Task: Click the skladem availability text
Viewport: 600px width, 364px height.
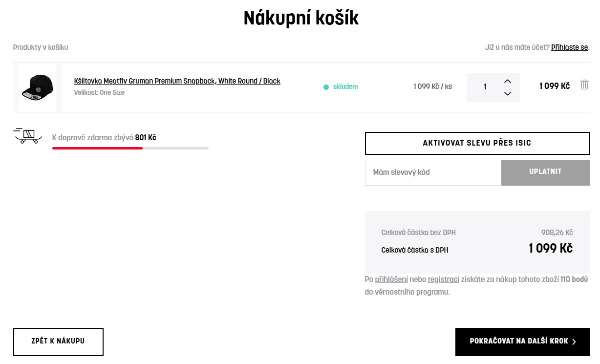Action: (345, 87)
